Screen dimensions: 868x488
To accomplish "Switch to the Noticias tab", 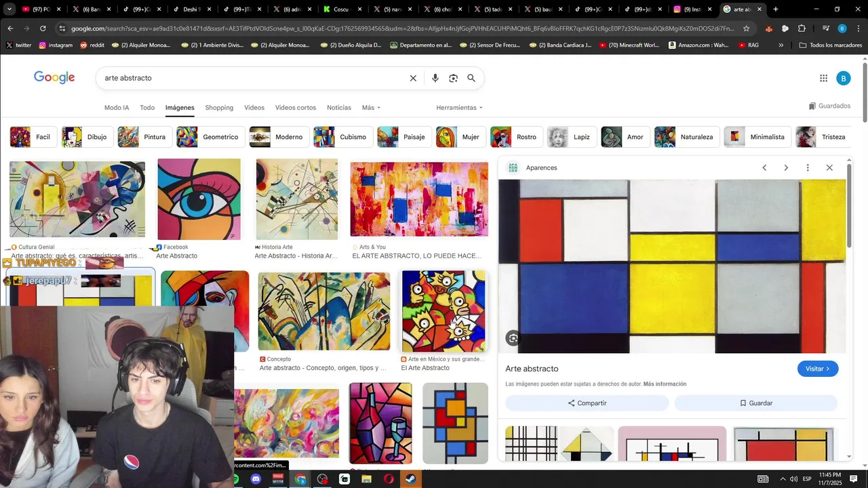I will 339,108.
